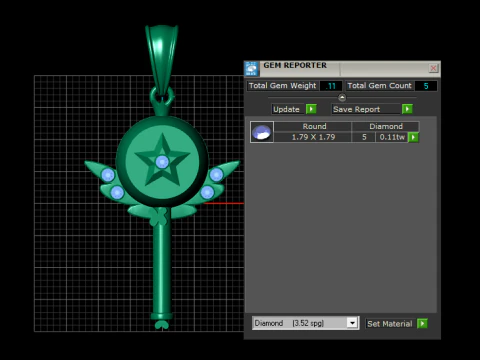Select the lower-right wing gem on the pendant

point(207,192)
